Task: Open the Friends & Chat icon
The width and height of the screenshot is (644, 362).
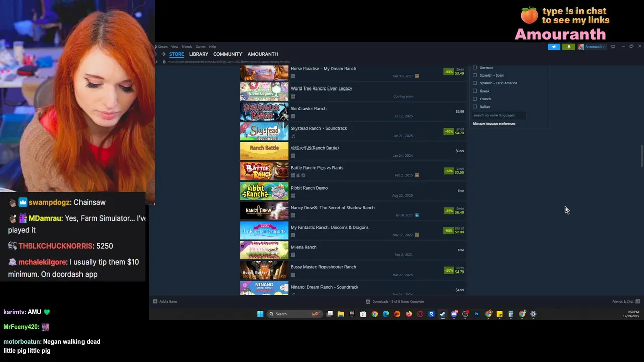Action: pos(637,301)
